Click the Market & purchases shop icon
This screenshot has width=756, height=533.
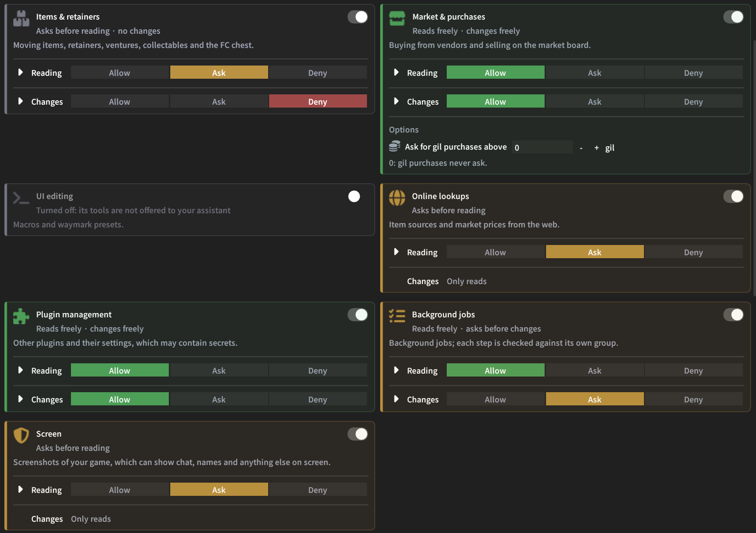397,19
